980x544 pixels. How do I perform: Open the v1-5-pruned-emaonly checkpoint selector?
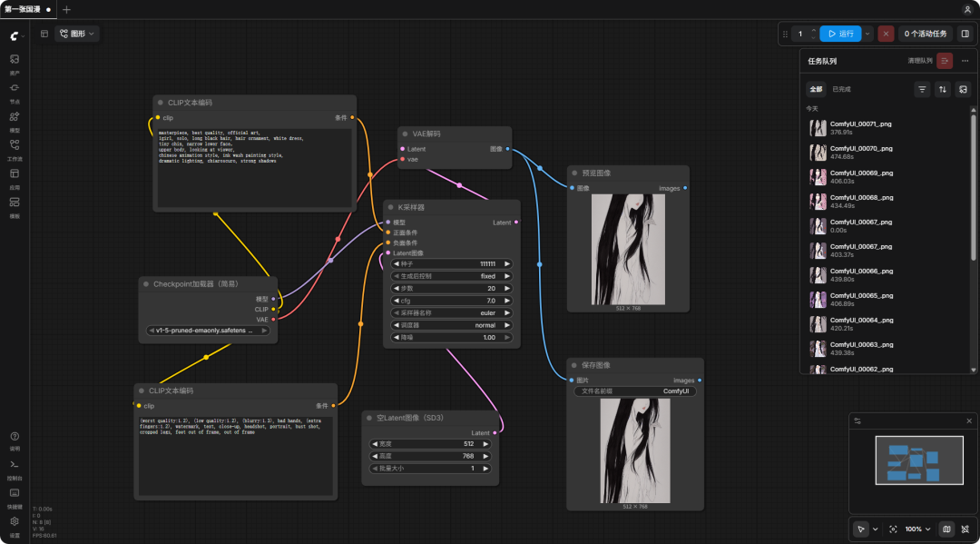208,331
